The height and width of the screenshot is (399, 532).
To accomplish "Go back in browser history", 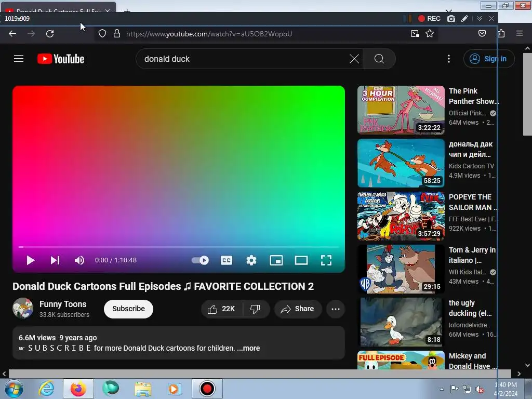I will pyautogui.click(x=12, y=34).
